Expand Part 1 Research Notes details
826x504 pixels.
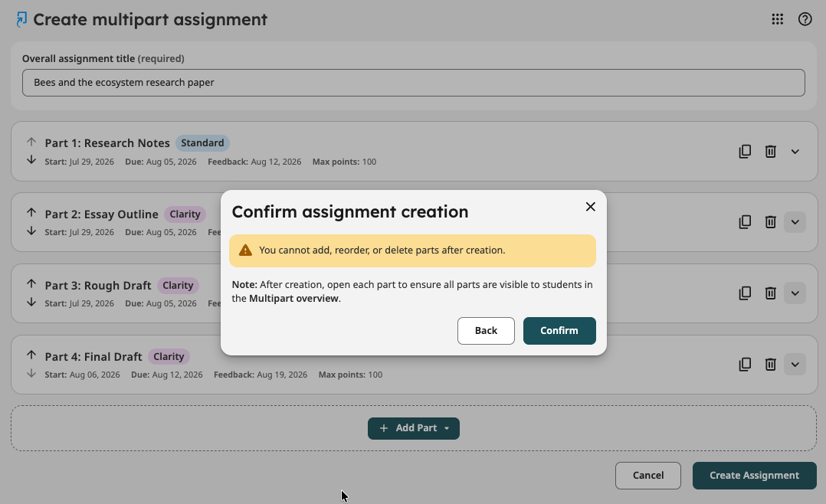point(795,152)
